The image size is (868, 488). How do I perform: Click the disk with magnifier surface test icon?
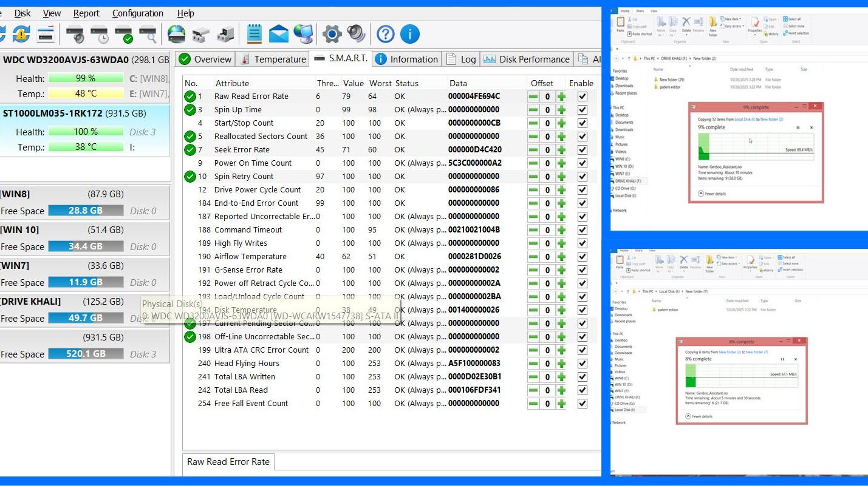point(148,35)
